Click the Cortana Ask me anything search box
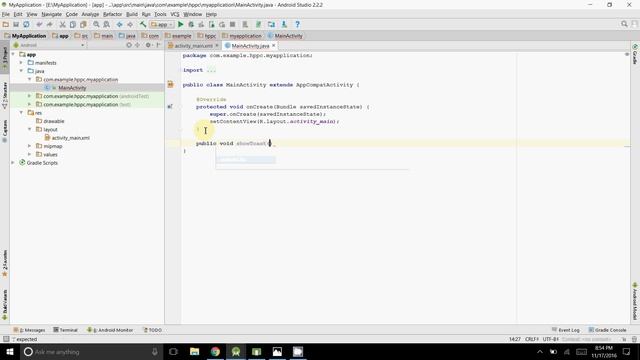The width and height of the screenshot is (640, 360). [x=91, y=352]
